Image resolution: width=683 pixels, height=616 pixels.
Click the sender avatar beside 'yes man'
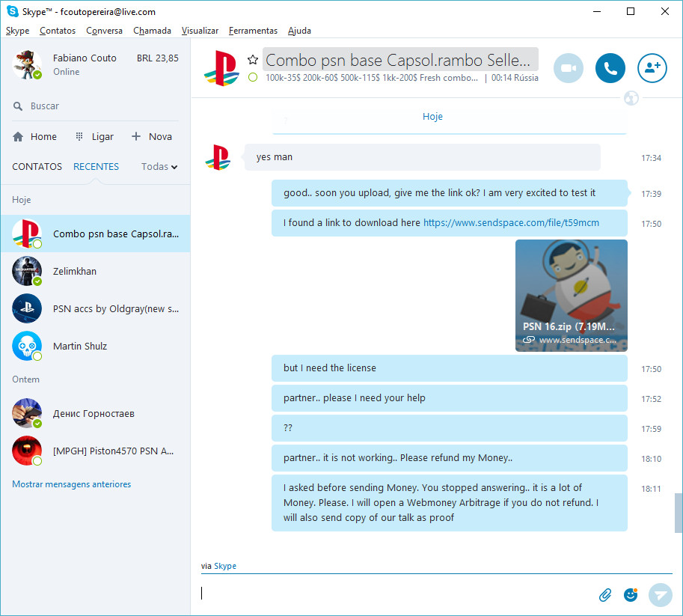[x=218, y=157]
